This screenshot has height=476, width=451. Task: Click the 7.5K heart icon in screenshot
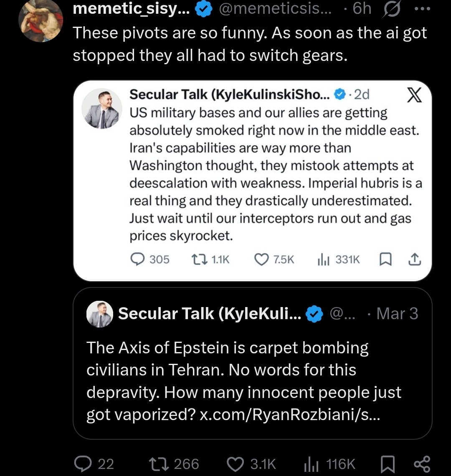point(262,259)
